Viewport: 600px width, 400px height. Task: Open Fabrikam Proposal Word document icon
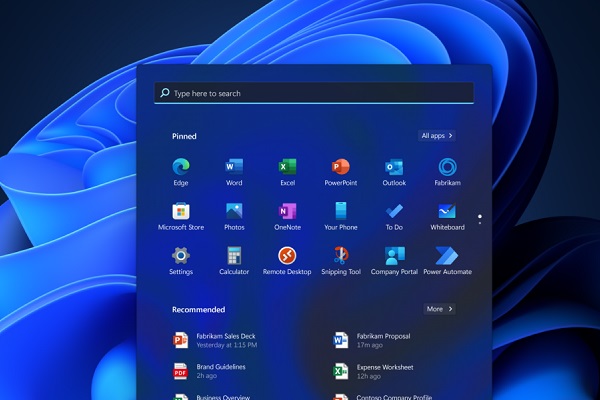coord(340,340)
